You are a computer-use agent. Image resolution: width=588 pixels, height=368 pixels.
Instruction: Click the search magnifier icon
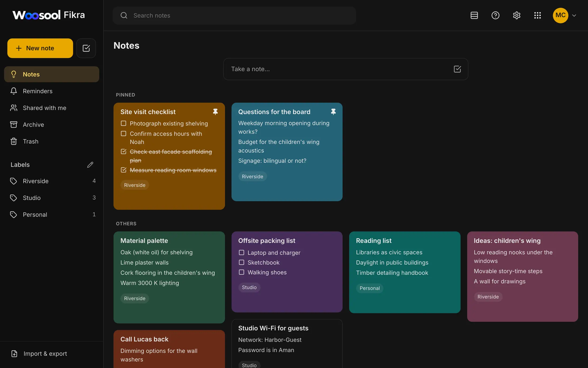coord(124,16)
